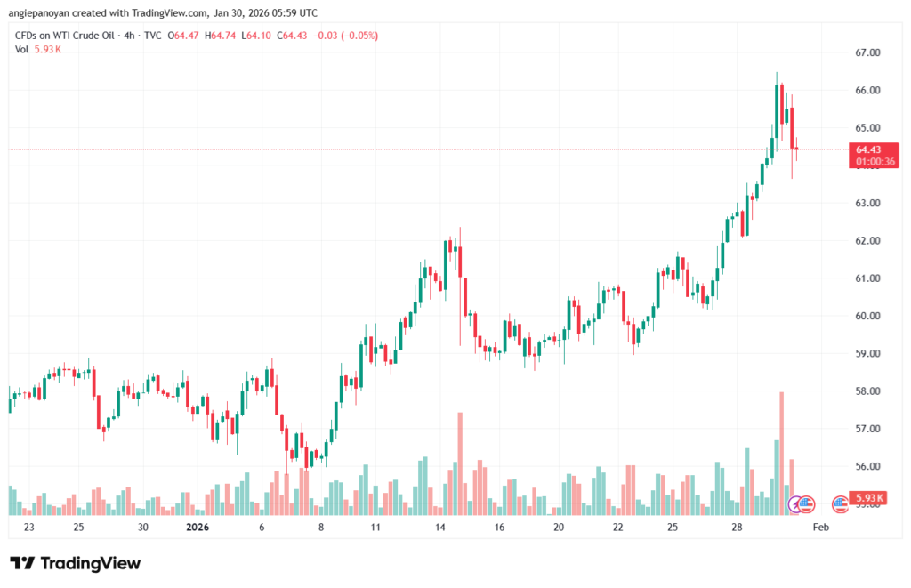Click the rightmost US flag event icon
The width and height of the screenshot is (911, 588).
point(839,504)
